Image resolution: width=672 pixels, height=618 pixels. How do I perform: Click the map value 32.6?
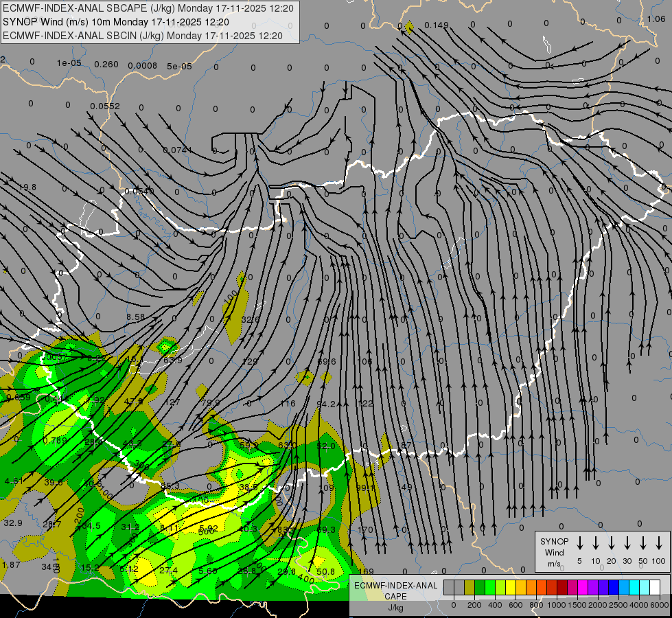pyautogui.click(x=251, y=320)
